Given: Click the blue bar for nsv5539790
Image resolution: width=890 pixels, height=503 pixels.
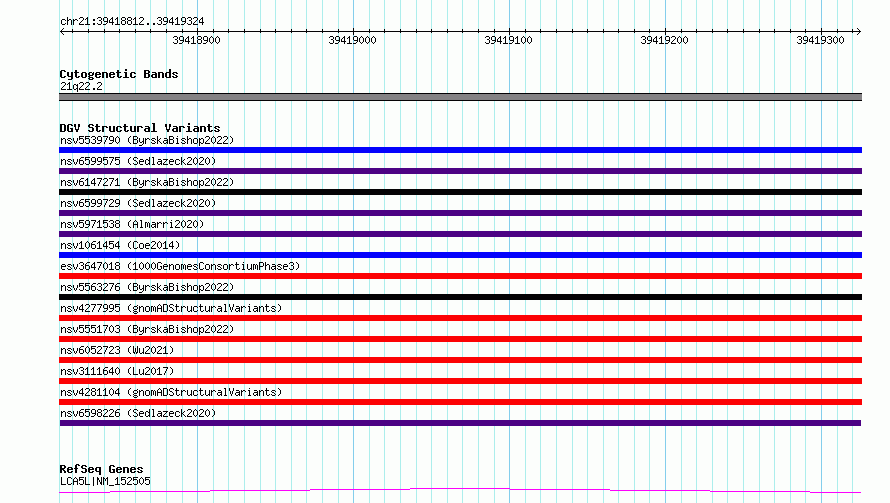Looking at the screenshot, I should (460, 150).
